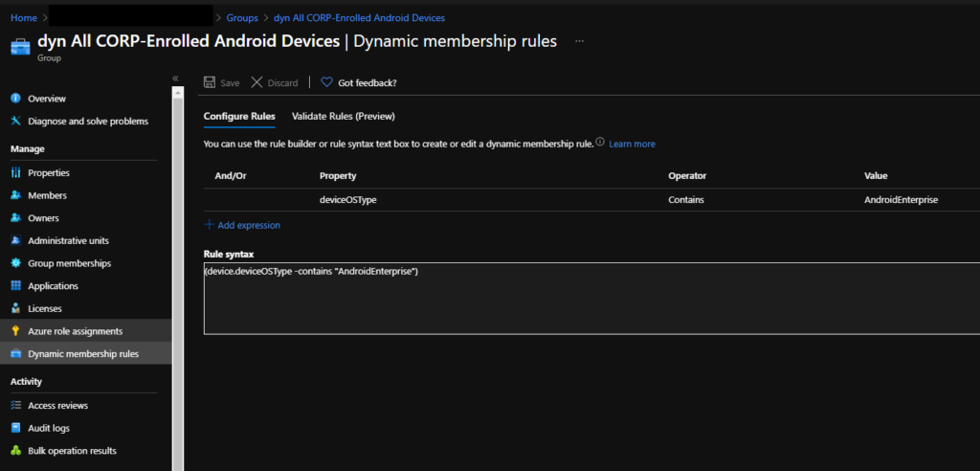Click the plus icon for Add expression

(210, 224)
